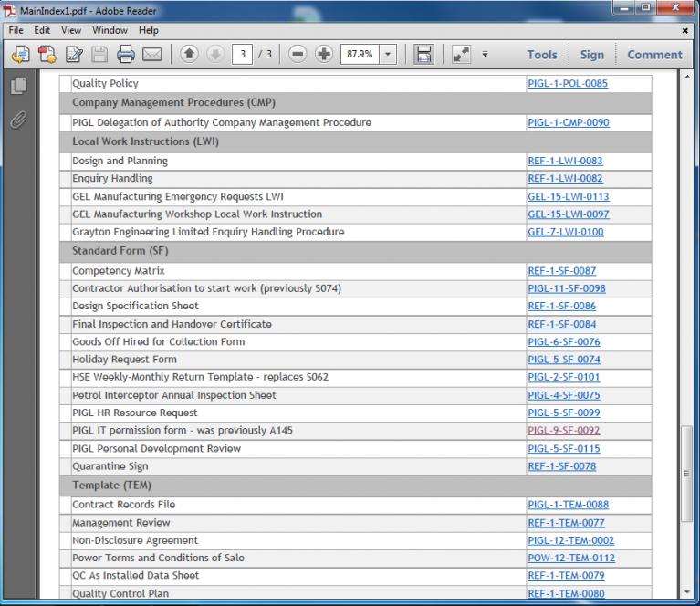The height and width of the screenshot is (606, 700).
Task: Click the 'Non-Disclosure Agreement' row text
Action: (135, 541)
